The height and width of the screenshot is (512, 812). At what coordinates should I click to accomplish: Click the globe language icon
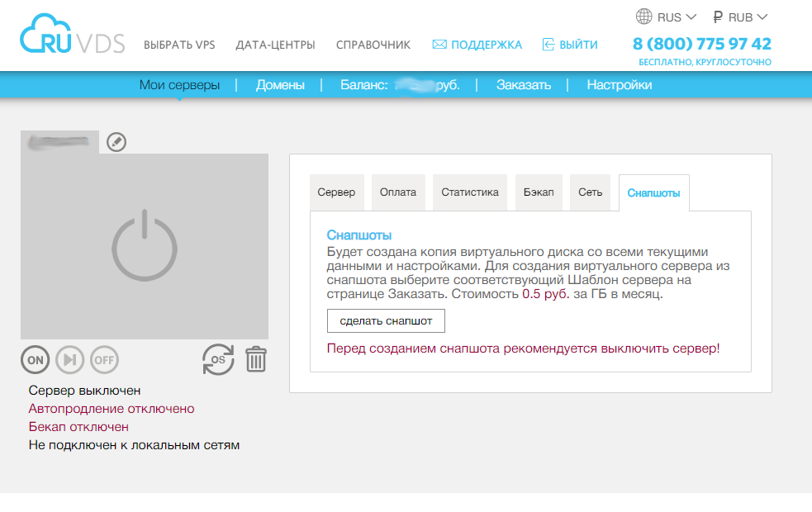click(643, 17)
